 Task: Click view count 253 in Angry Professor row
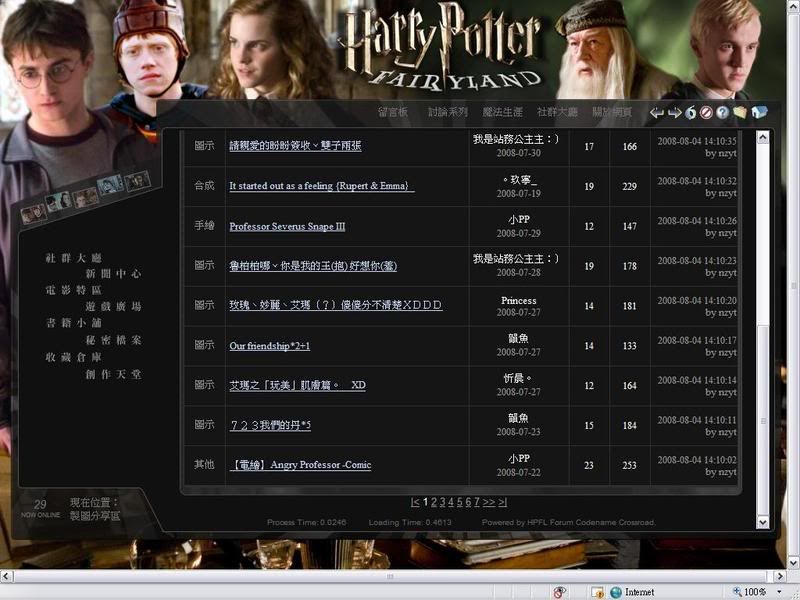click(x=630, y=465)
